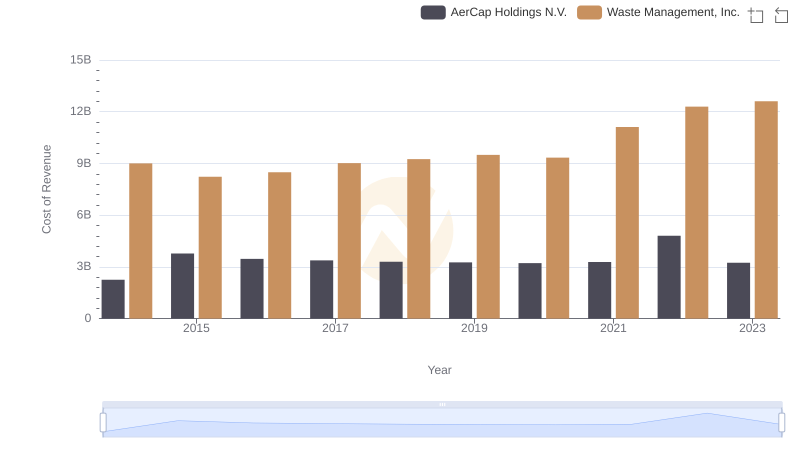This screenshot has width=800, height=461.
Task: Toggle Waste Management, Inc. legend series
Action: (658, 12)
